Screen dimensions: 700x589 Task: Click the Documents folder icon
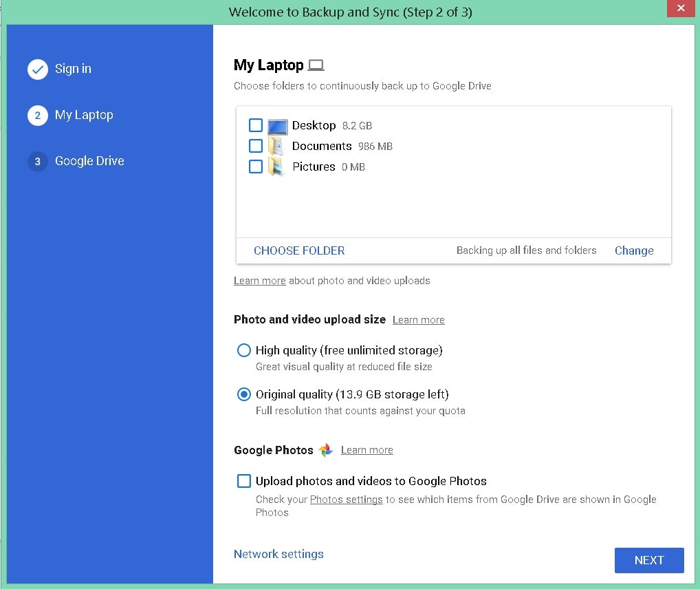(x=276, y=147)
